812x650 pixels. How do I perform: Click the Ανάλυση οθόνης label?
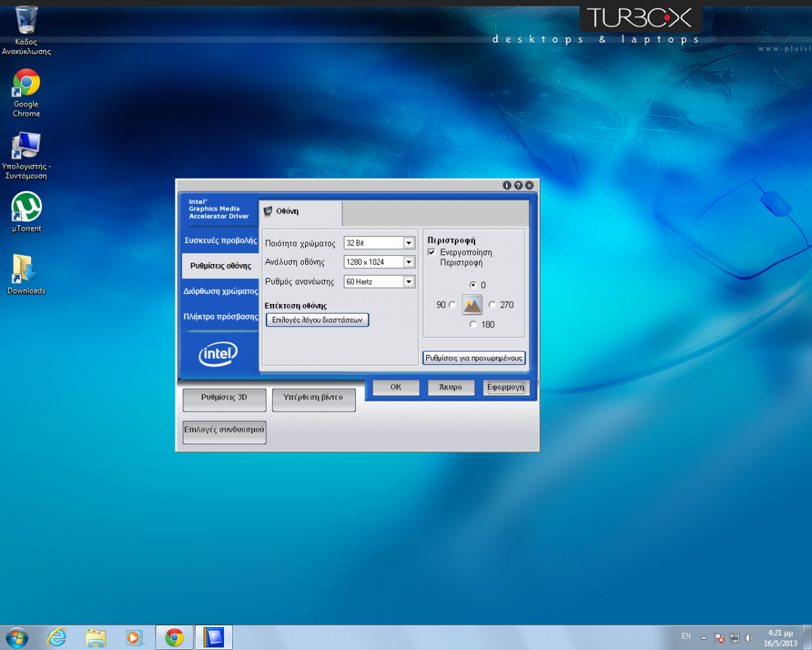[295, 262]
